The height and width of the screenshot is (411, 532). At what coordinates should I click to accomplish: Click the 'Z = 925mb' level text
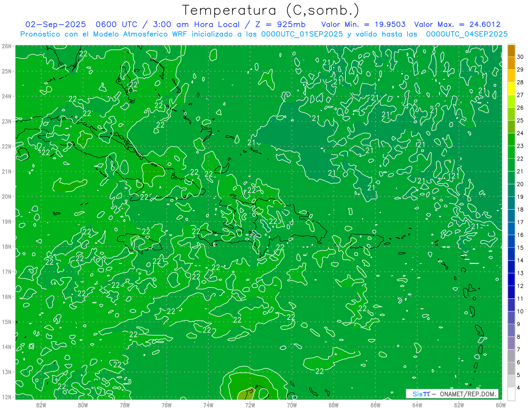279,25
